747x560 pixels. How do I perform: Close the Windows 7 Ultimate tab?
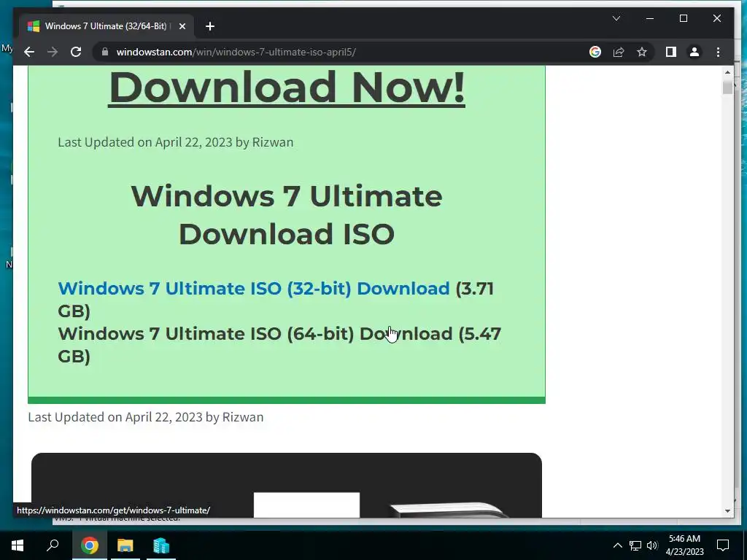[x=182, y=26]
